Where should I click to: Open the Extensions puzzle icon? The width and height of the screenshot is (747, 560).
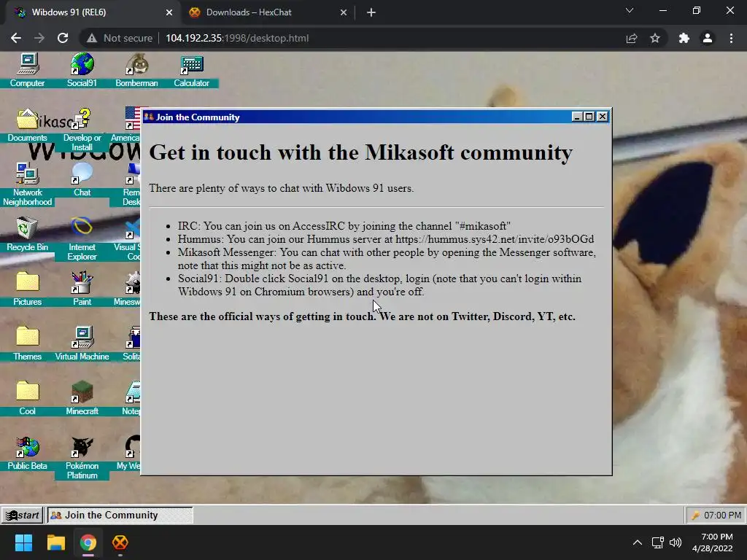tap(684, 38)
